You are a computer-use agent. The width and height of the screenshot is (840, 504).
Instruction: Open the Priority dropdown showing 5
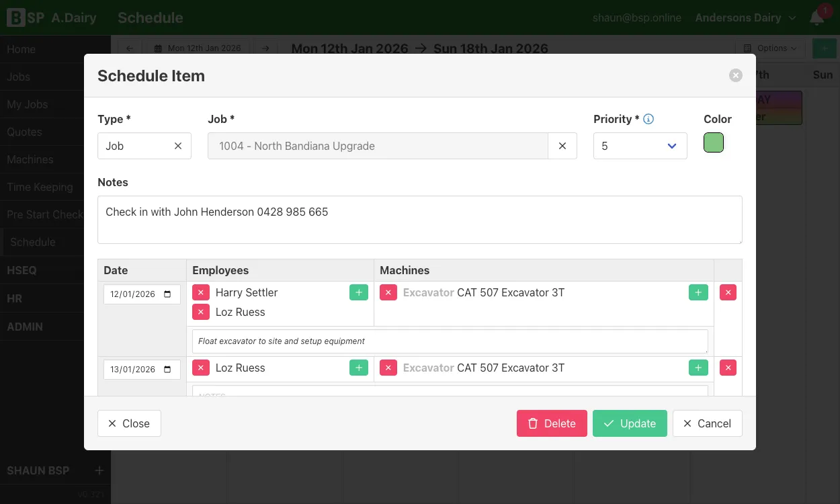click(x=640, y=146)
